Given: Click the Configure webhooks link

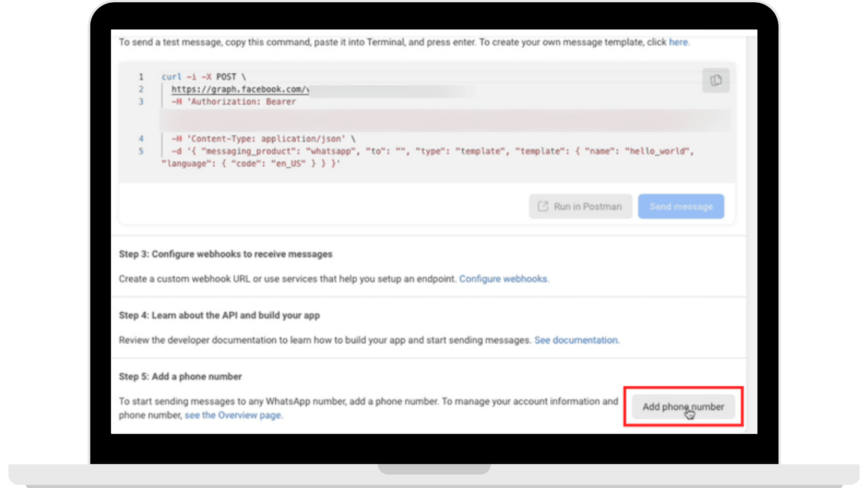Looking at the screenshot, I should click(504, 279).
